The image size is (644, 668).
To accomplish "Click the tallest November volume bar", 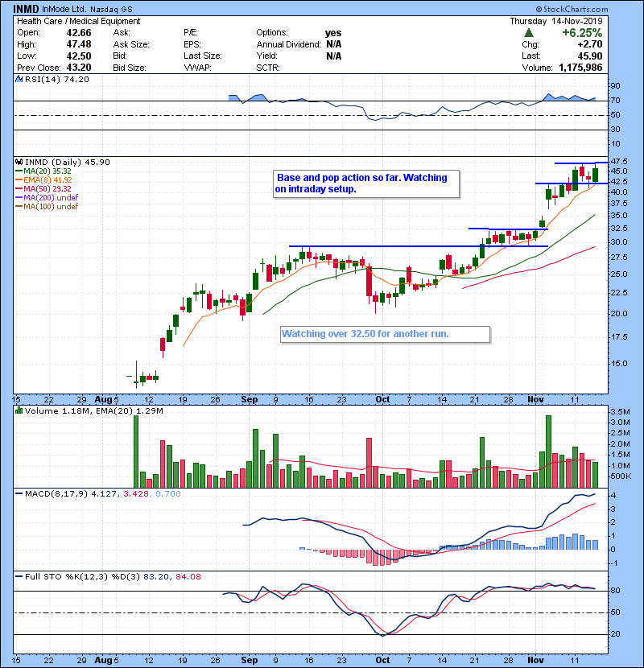I will point(548,452).
